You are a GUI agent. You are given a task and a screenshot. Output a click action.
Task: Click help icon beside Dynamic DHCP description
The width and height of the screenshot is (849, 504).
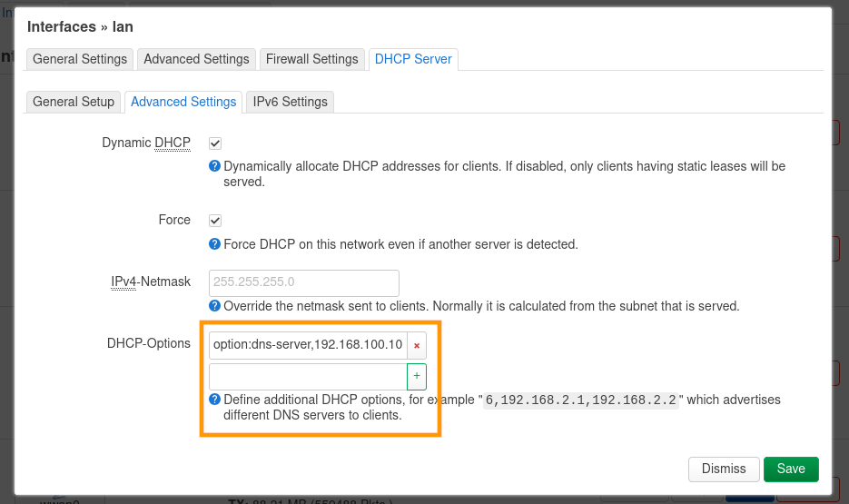click(x=215, y=166)
